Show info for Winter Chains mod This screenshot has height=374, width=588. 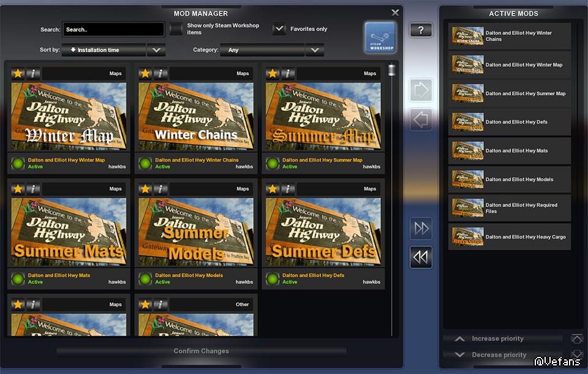tap(160, 73)
